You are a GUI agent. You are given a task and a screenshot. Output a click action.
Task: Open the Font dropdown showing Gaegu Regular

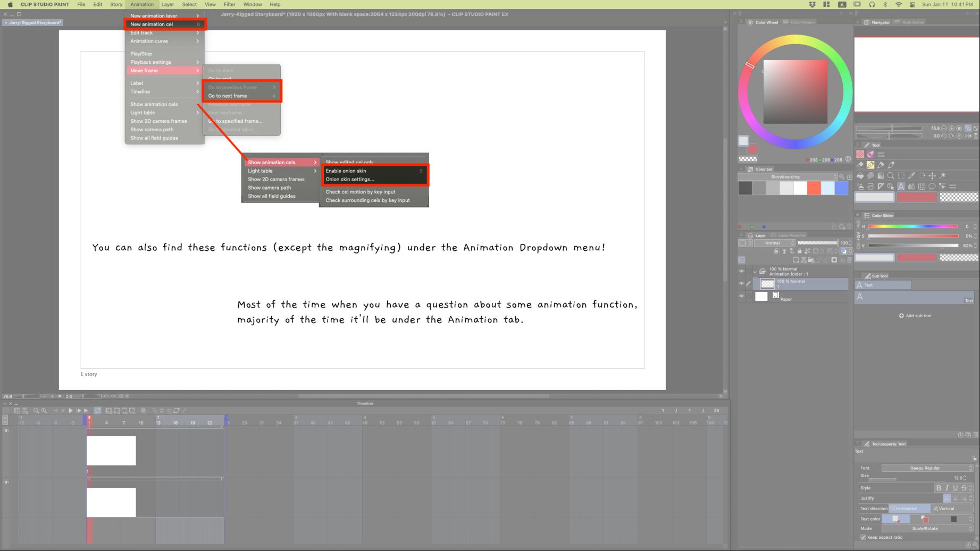[x=927, y=468]
